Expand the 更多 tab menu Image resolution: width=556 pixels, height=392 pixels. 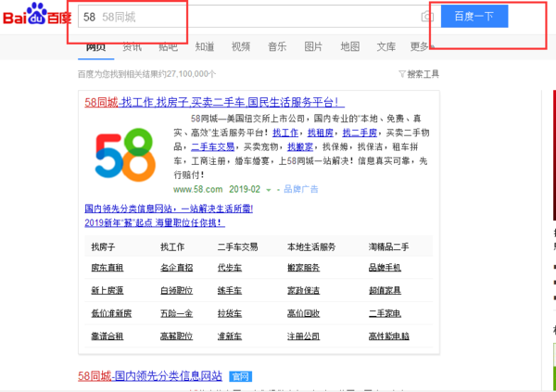click(422, 46)
